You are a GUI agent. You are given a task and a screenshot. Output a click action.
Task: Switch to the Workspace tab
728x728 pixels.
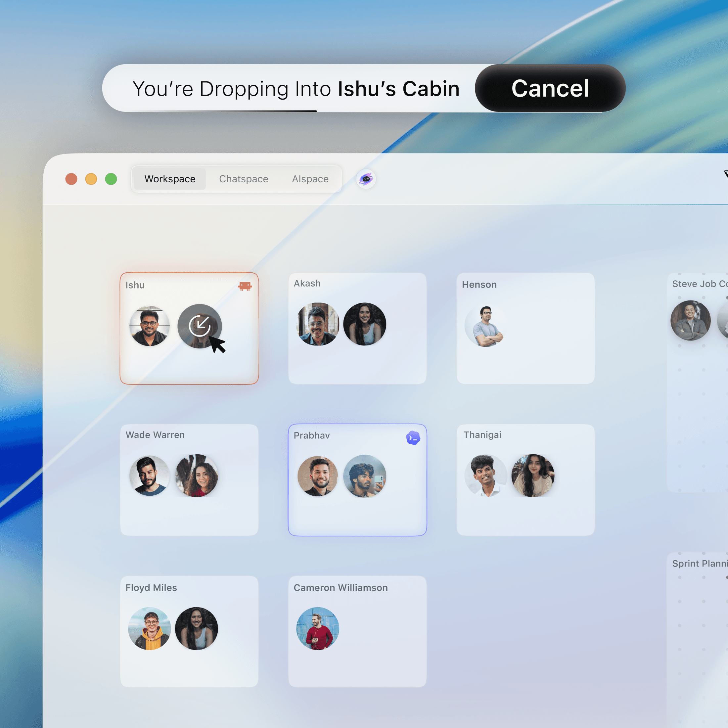(170, 179)
